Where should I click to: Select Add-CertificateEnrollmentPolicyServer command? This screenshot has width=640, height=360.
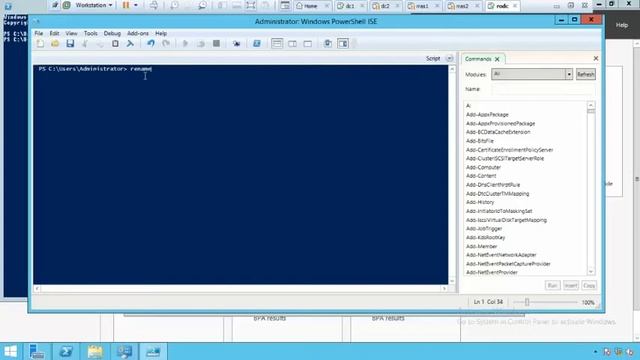(x=509, y=150)
